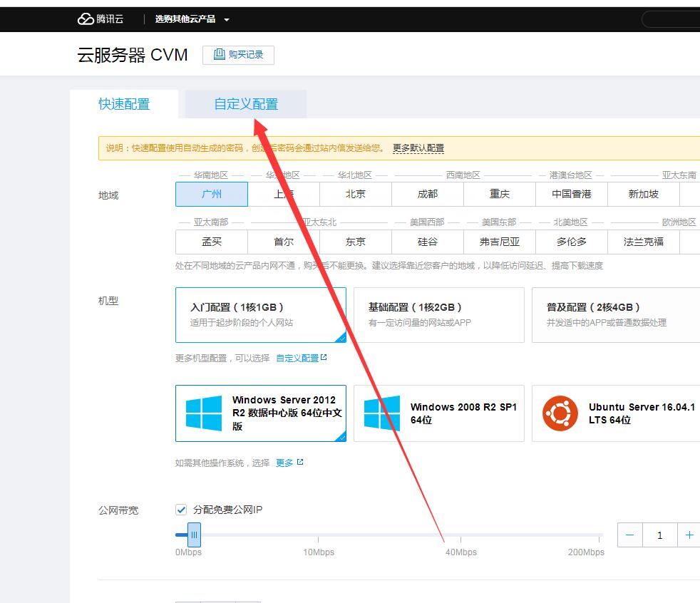Increase bandwidth with the plus button
The height and width of the screenshot is (603, 700).
click(x=689, y=535)
